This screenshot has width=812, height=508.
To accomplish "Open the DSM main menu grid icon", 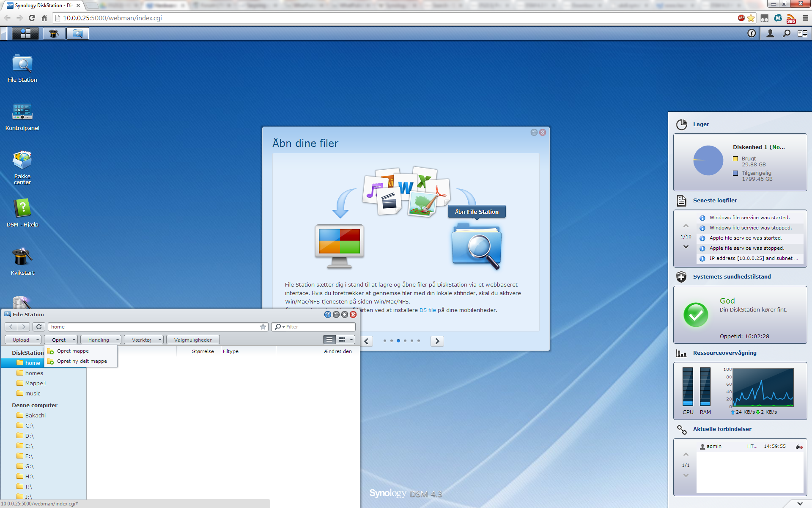I will coord(25,33).
